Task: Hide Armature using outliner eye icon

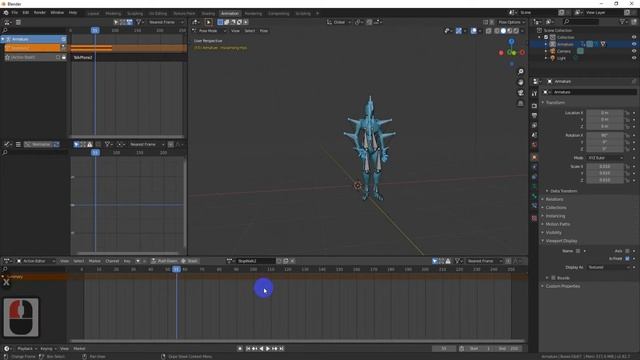Action: tap(634, 44)
